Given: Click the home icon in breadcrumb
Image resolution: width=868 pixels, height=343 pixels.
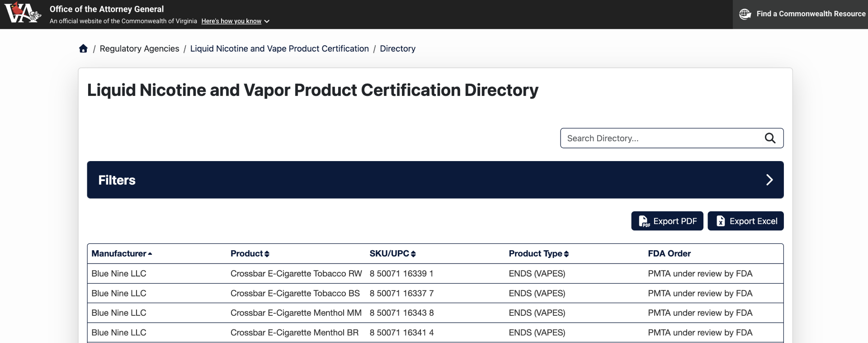Looking at the screenshot, I should (x=83, y=48).
